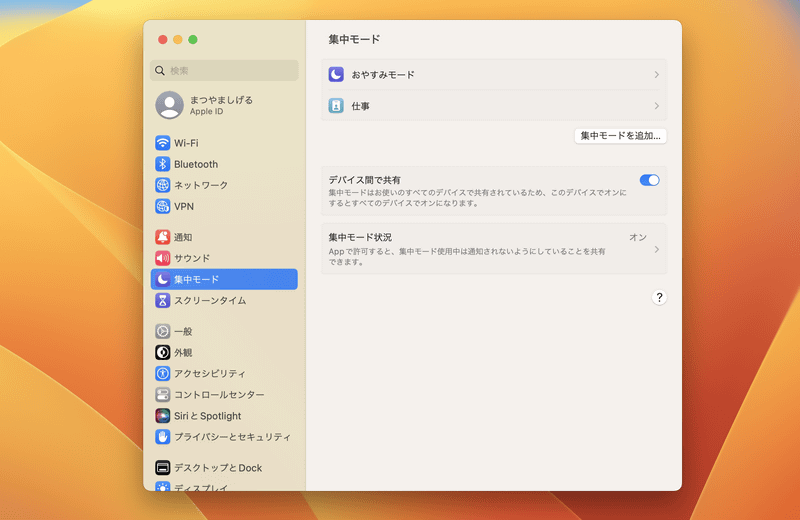Click the Wi-Fi icon in sidebar

tap(162, 143)
